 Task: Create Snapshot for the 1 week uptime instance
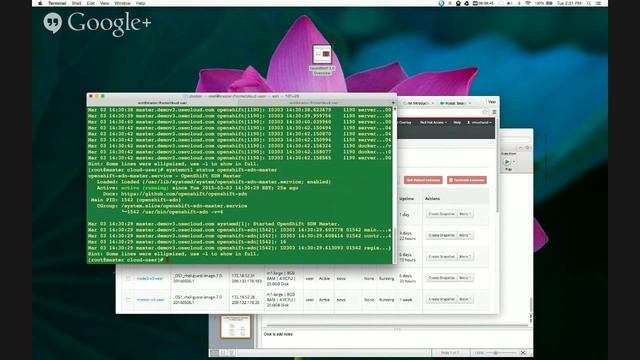tap(441, 299)
